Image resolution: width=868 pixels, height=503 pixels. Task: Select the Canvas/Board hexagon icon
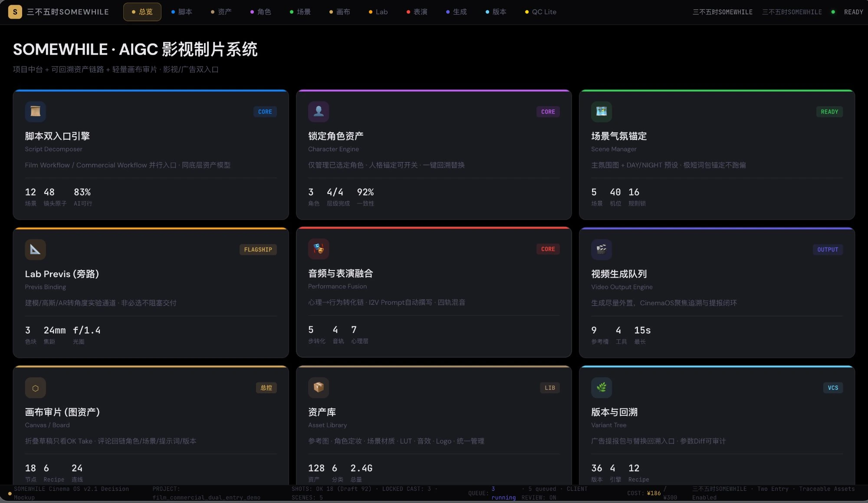coord(35,387)
